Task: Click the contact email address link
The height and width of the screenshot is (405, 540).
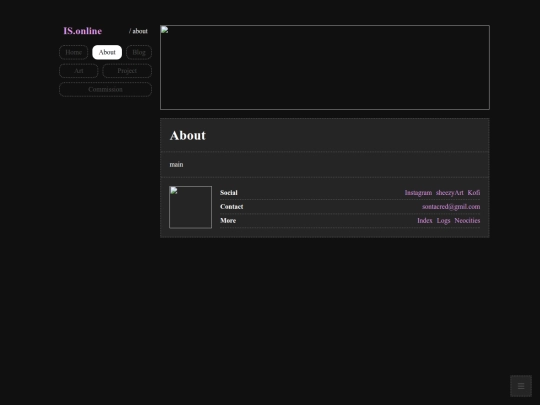Action: coord(451,207)
